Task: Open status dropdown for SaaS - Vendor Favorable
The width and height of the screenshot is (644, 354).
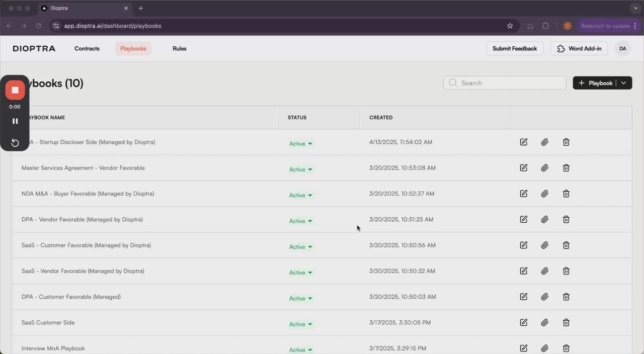Action: click(x=301, y=273)
